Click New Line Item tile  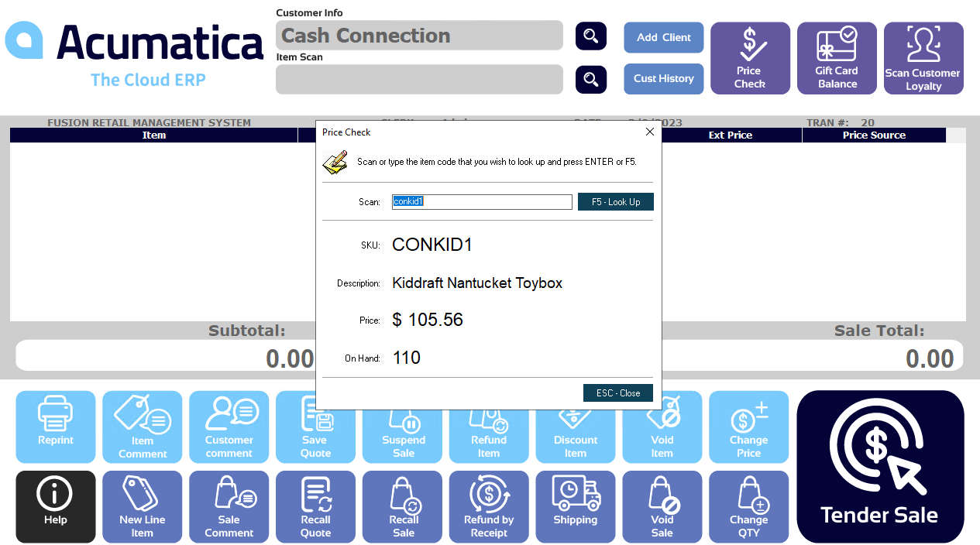143,506
